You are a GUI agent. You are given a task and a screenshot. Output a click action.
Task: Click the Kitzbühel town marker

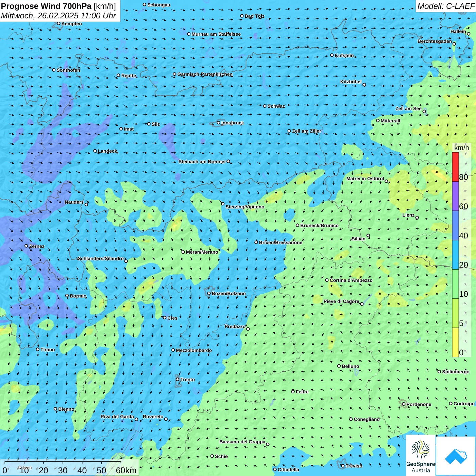pyautogui.click(x=364, y=85)
